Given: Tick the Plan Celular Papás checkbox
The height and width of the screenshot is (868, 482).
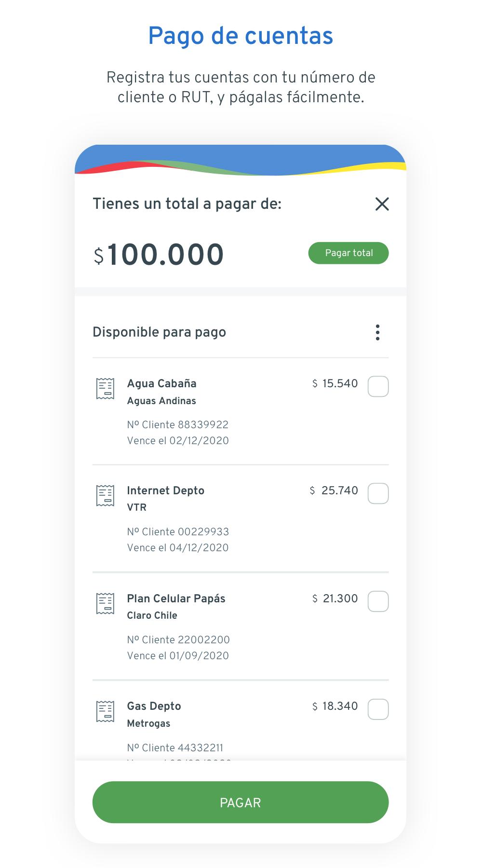Looking at the screenshot, I should pos(378,601).
